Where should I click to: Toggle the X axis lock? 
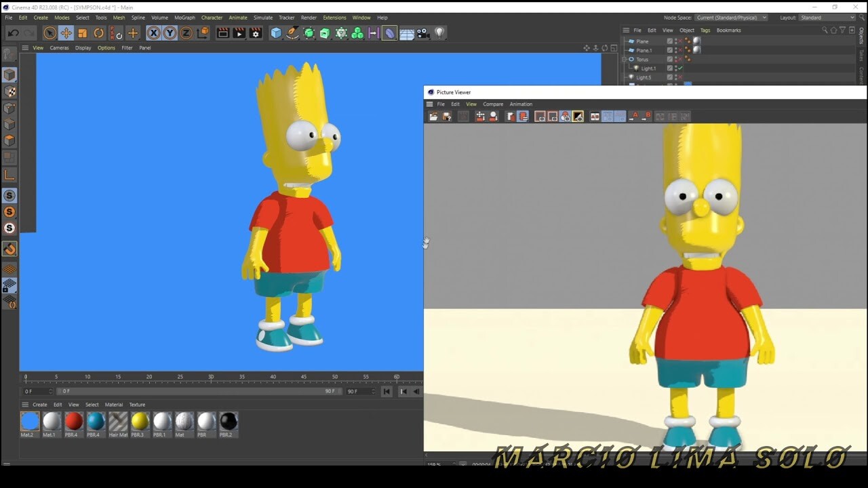coord(153,32)
